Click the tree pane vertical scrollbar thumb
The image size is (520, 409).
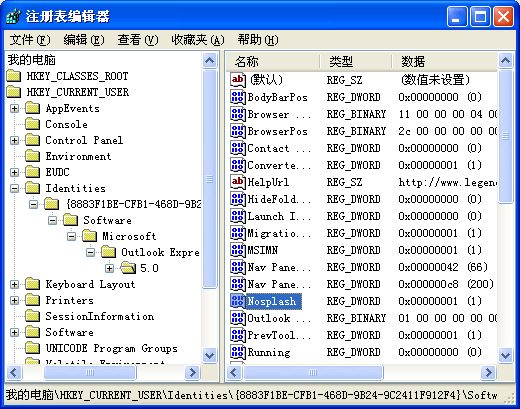(x=210, y=179)
